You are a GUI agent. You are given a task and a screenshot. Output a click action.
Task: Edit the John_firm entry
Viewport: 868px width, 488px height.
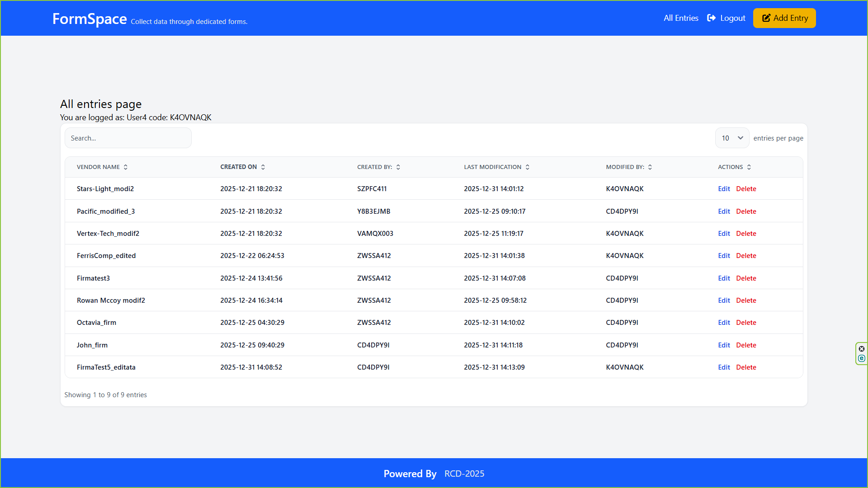pos(724,345)
